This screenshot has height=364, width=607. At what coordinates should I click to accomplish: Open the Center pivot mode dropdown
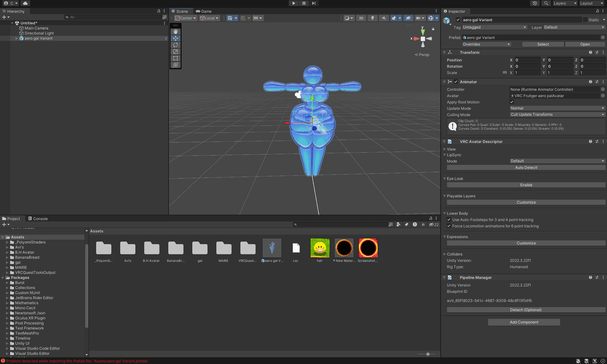pyautogui.click(x=185, y=18)
